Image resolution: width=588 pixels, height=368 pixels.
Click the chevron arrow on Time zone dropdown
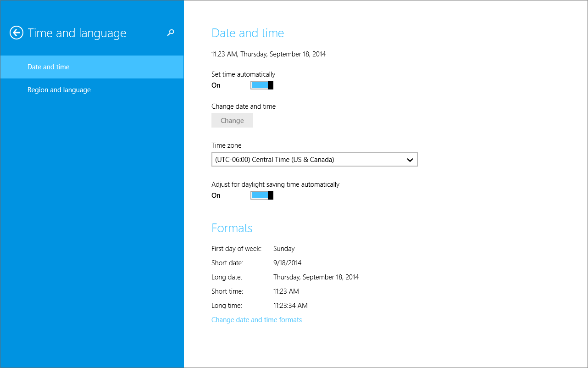[410, 160]
